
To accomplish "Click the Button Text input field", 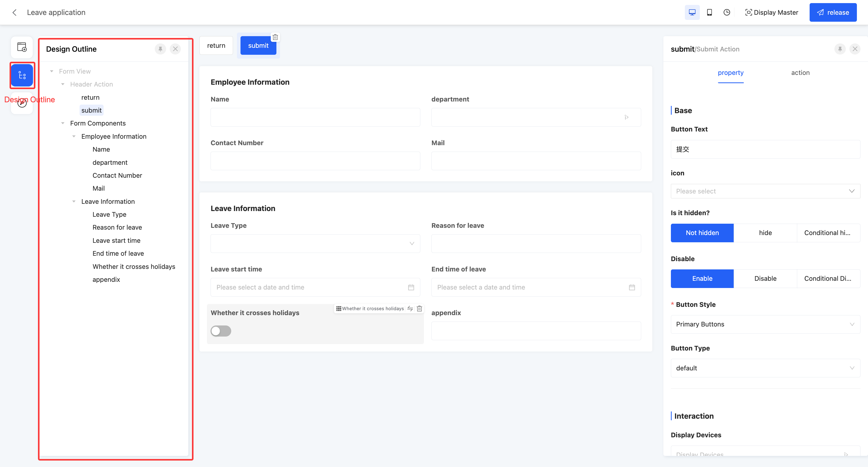I will (x=765, y=149).
